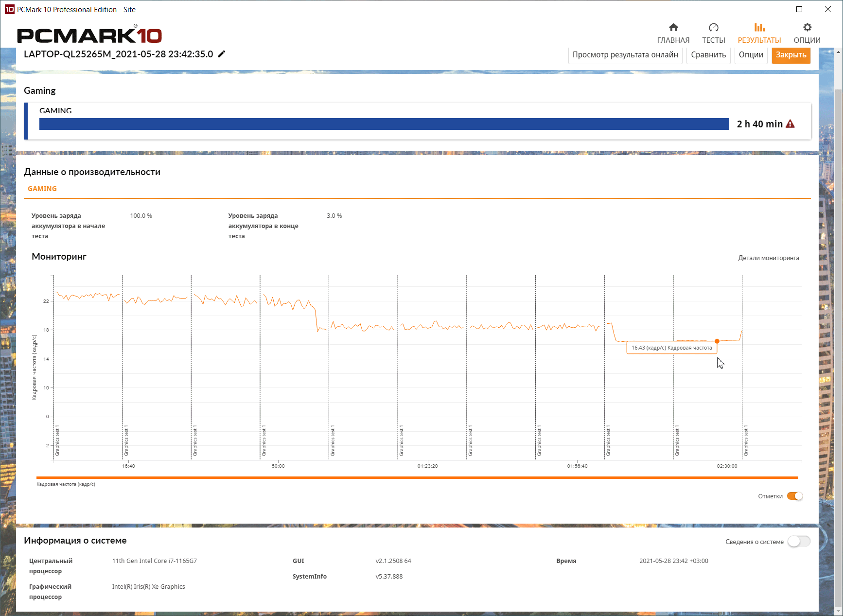The width and height of the screenshot is (843, 616).
Task: Click the result name LAPTOP-QL25265M
Action: click(118, 54)
